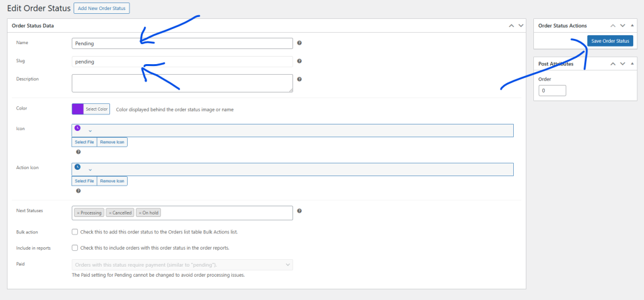Click the Save Order Status button
The height and width of the screenshot is (300, 644).
[x=610, y=41]
